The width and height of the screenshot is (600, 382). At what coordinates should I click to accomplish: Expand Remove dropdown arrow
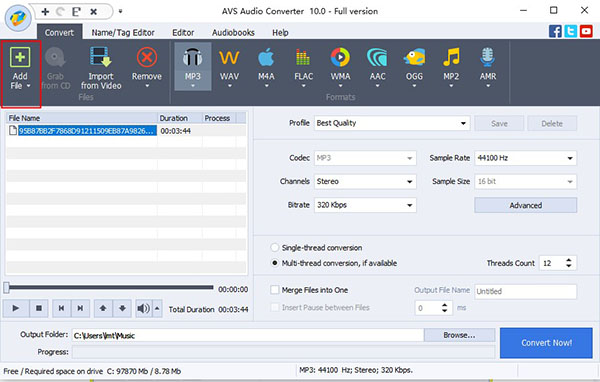click(147, 86)
